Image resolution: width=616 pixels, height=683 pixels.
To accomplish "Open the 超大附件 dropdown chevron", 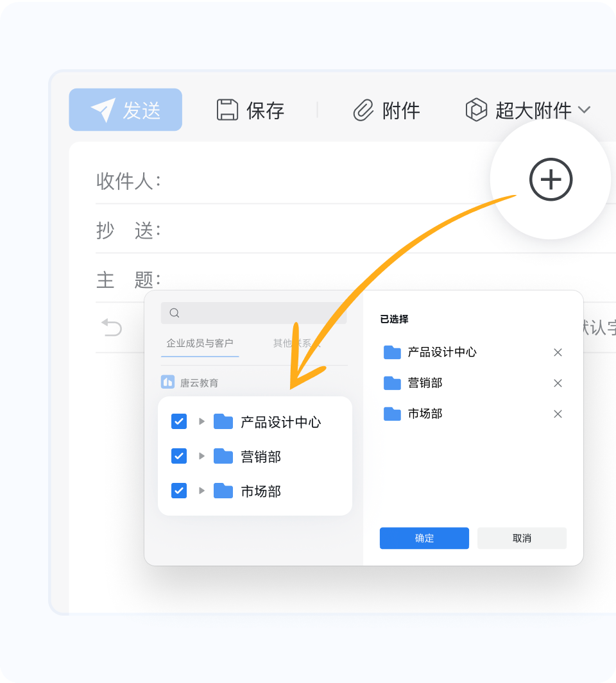I will click(585, 110).
